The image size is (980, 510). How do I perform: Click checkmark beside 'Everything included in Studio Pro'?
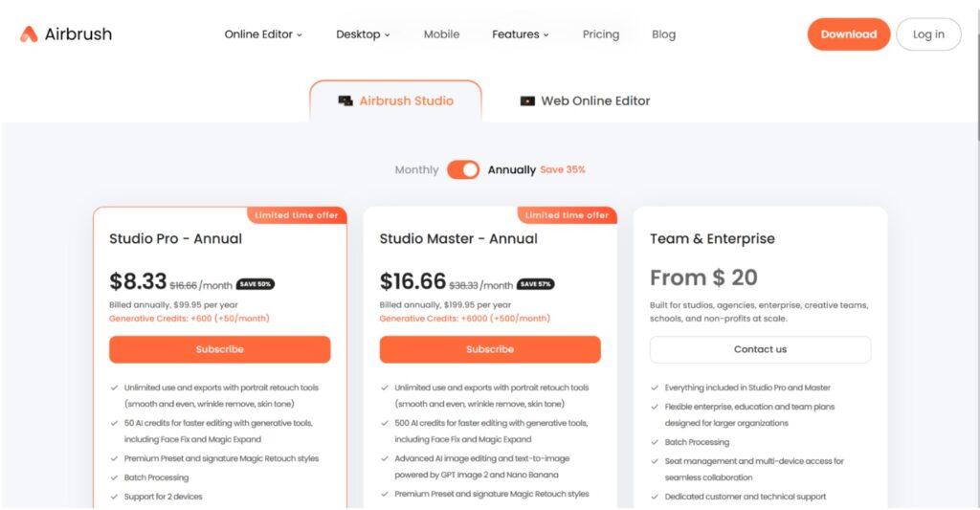click(x=655, y=388)
